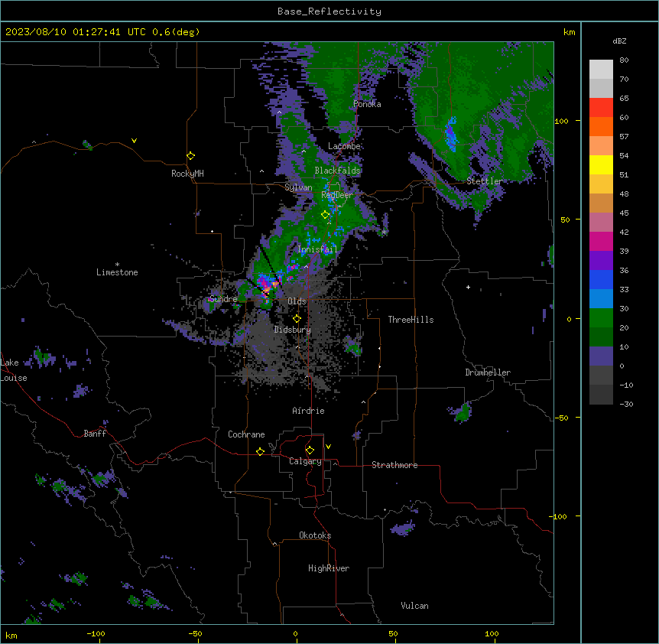Click the bright green 20-30 dBZ legend swatch

[601, 318]
